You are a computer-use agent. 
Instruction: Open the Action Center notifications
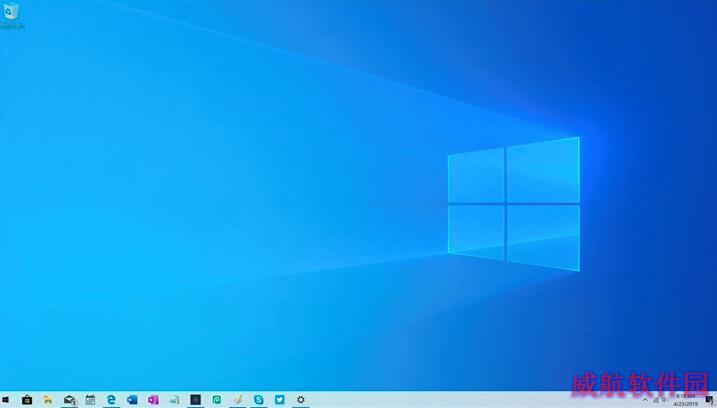709,400
